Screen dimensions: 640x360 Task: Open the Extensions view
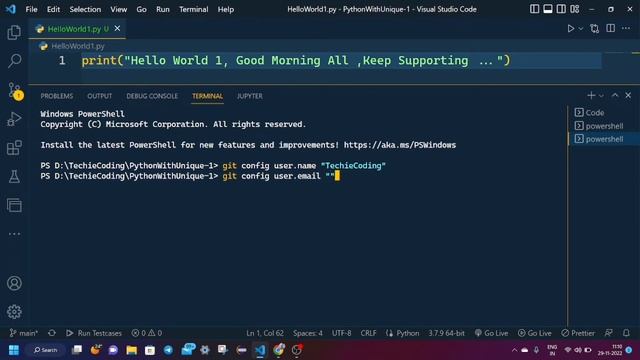point(14,148)
